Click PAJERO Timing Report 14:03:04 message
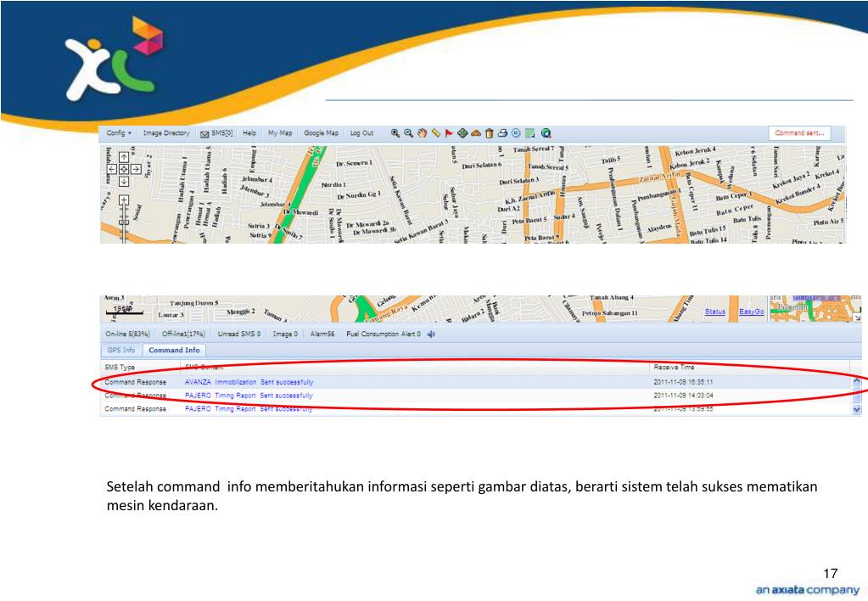Viewport: 868px width, 601px height. pos(249,396)
